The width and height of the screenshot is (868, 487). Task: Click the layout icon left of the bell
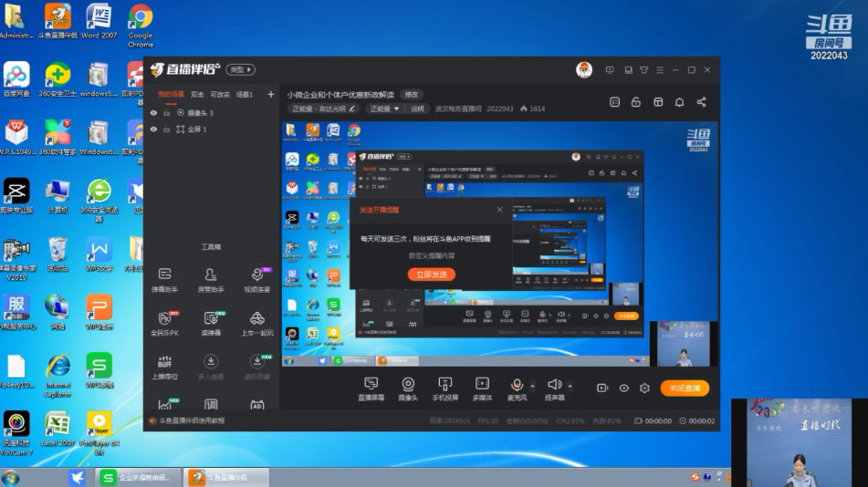(658, 102)
